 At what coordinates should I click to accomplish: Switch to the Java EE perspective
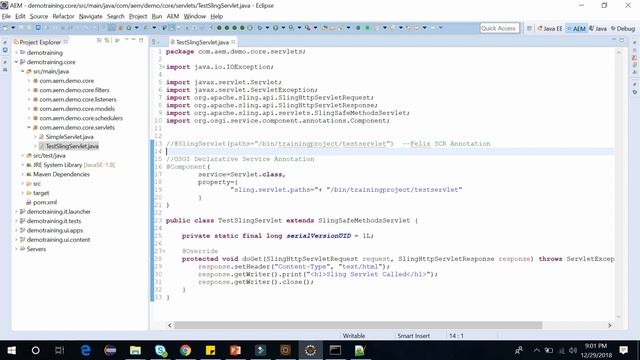coord(550,29)
